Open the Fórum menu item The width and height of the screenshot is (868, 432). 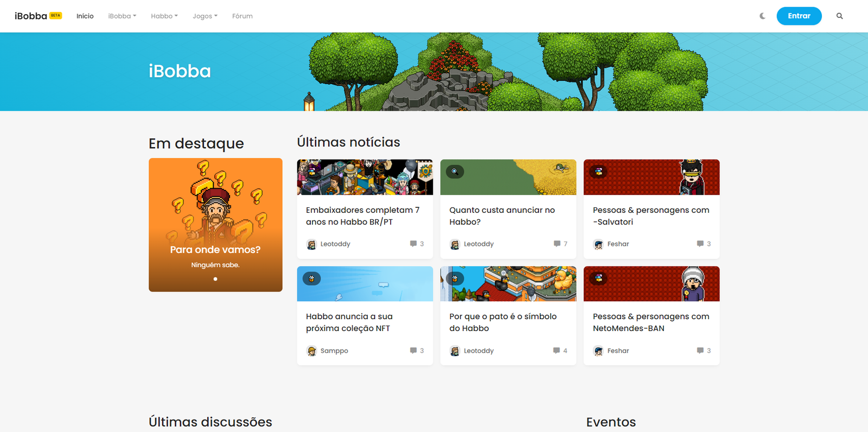(242, 16)
